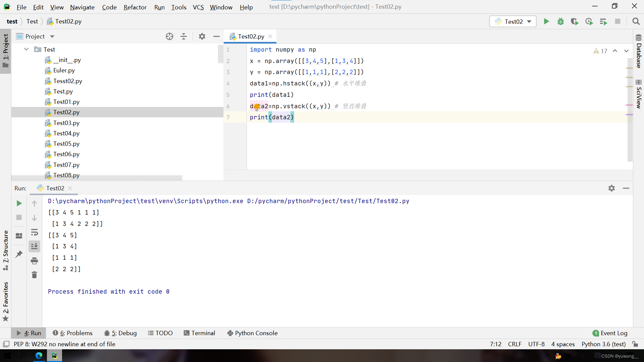Click the print icon in Run panel
The width and height of the screenshot is (644, 362).
click(34, 260)
